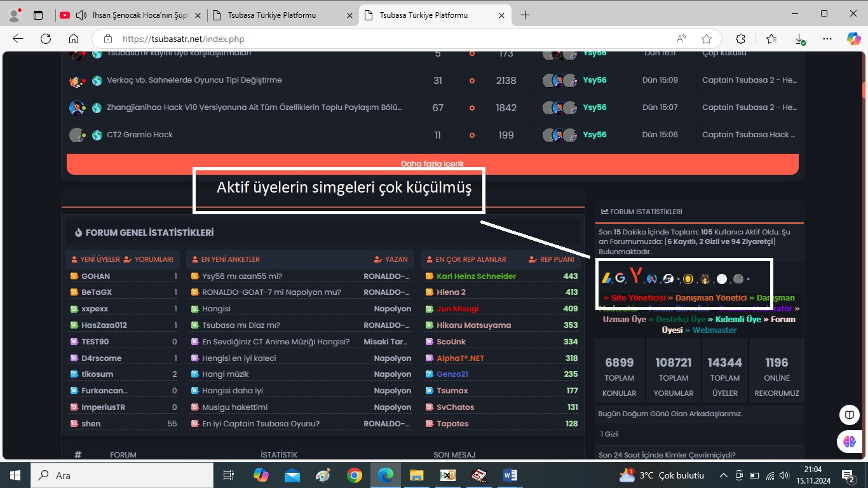868x488 pixels.
Task: Click the yellow-blue Ads logo member avatar
Action: tap(607, 278)
